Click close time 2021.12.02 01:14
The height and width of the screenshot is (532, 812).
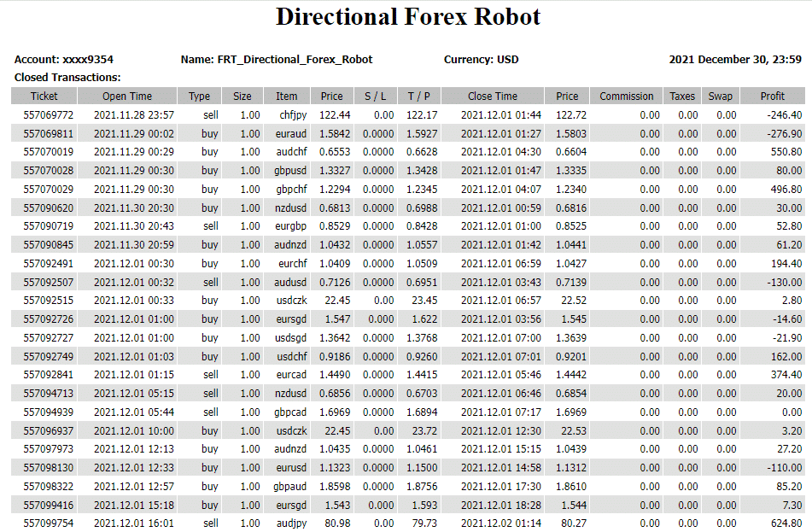pos(500,523)
